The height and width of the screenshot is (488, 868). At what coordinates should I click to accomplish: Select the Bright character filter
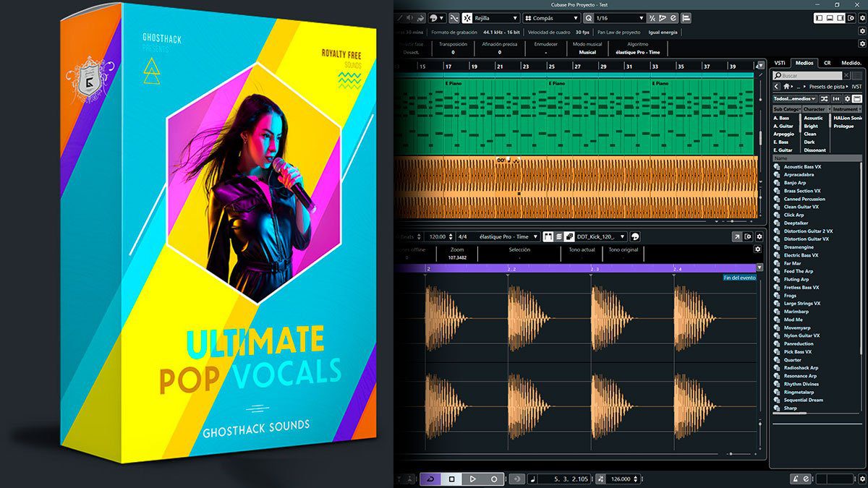[812, 126]
